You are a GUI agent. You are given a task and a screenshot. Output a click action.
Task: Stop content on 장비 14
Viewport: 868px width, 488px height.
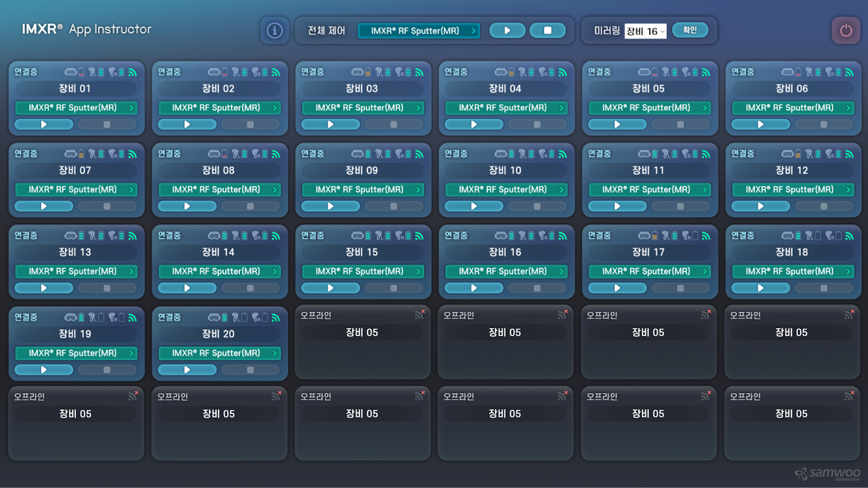[250, 288]
